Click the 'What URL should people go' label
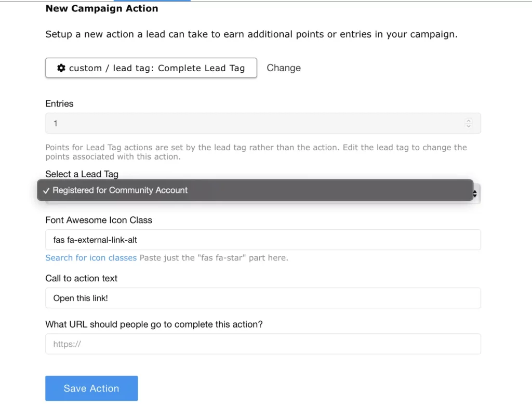 pyautogui.click(x=154, y=324)
